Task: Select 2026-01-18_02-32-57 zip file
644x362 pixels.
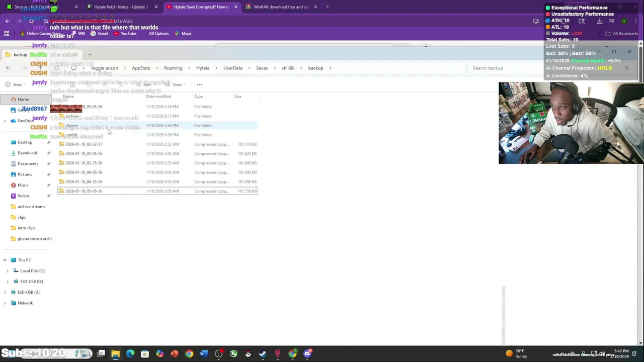Action: pos(157,144)
